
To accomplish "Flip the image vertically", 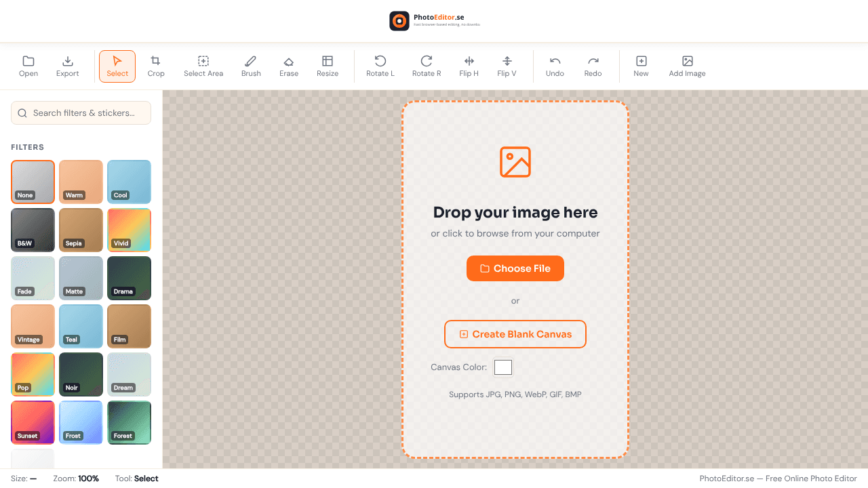I will click(507, 66).
